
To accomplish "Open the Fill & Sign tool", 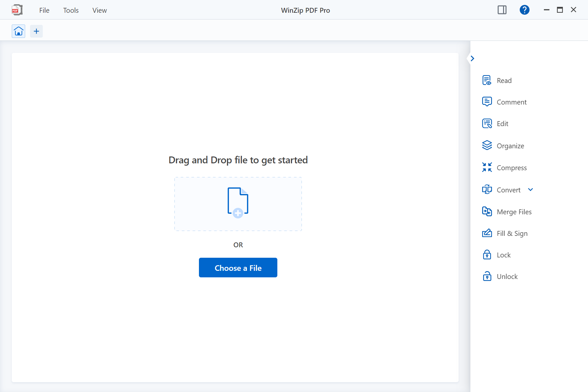I will click(x=505, y=233).
